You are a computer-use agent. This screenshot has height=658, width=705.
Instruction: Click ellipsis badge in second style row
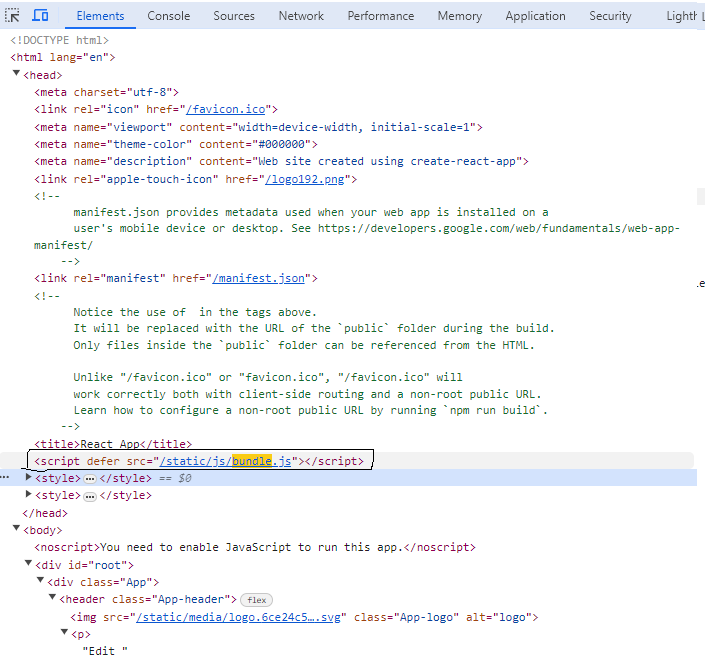(x=90, y=497)
